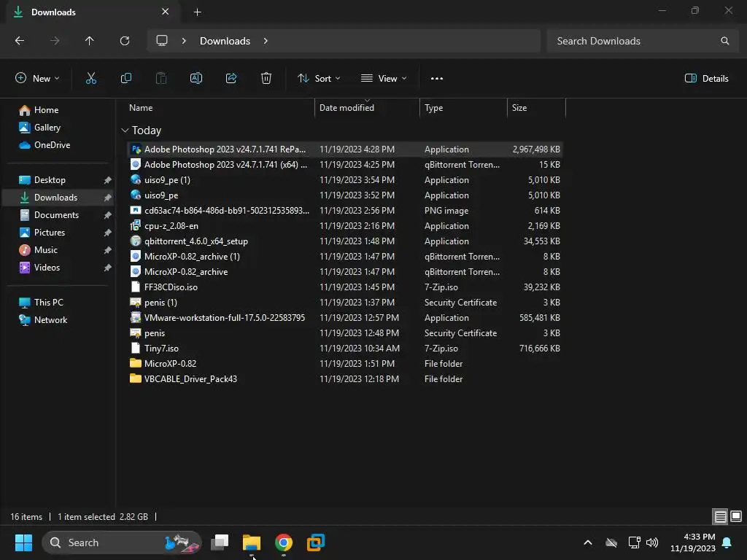Close the Downloads tab

[165, 12]
